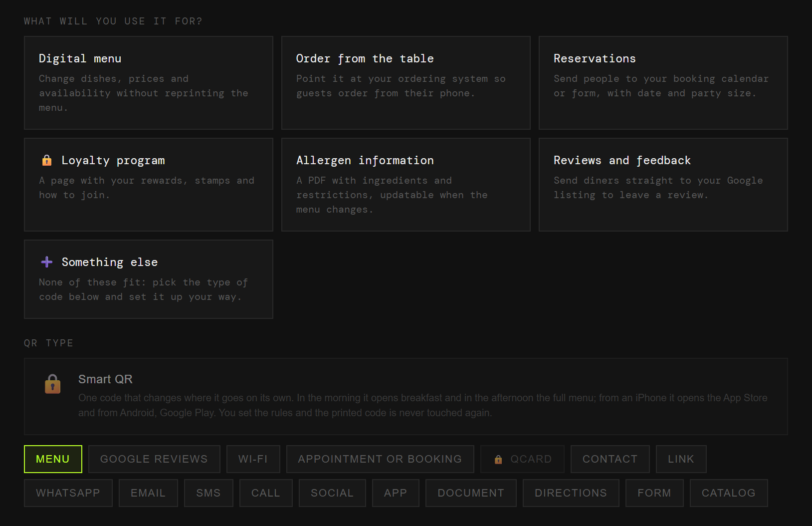
Task: Pick the CONTACT QR type
Action: (610, 459)
